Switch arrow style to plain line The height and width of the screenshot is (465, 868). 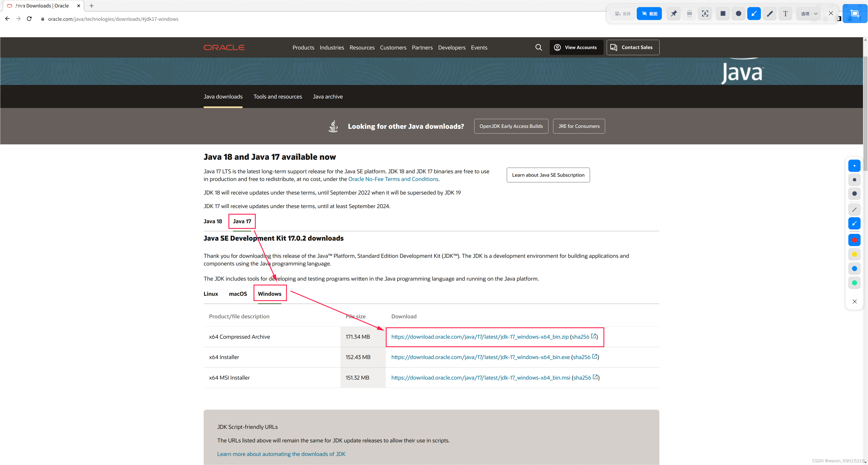click(854, 209)
